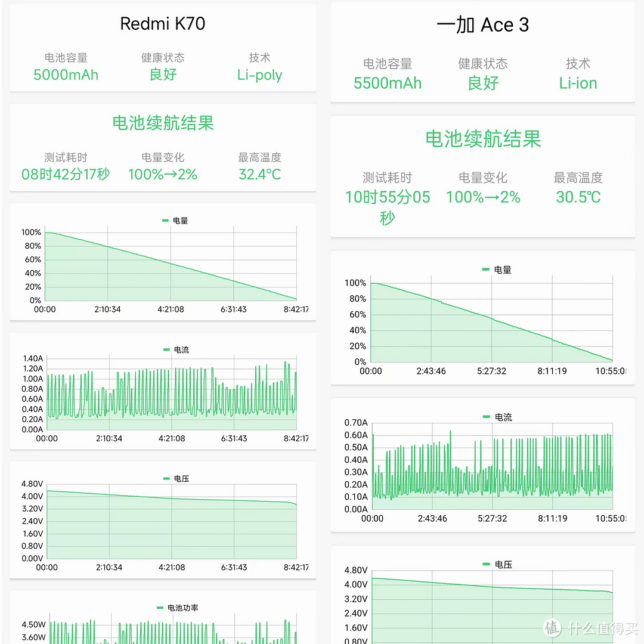
Task: Select the 5000mAh battery capacity value
Action: click(66, 75)
